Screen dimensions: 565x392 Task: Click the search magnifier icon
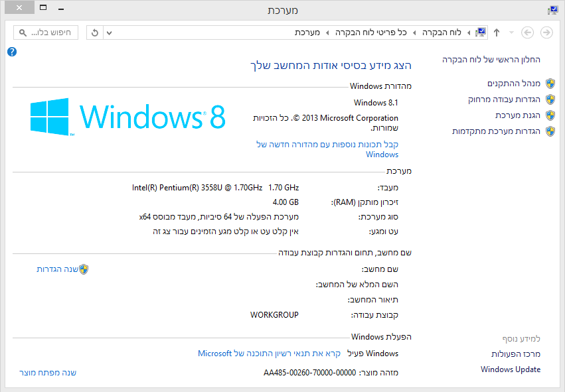tap(23, 33)
